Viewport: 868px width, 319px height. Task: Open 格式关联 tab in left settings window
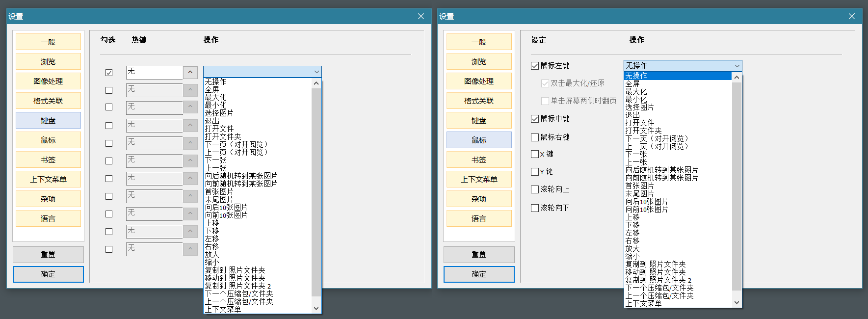(48, 101)
